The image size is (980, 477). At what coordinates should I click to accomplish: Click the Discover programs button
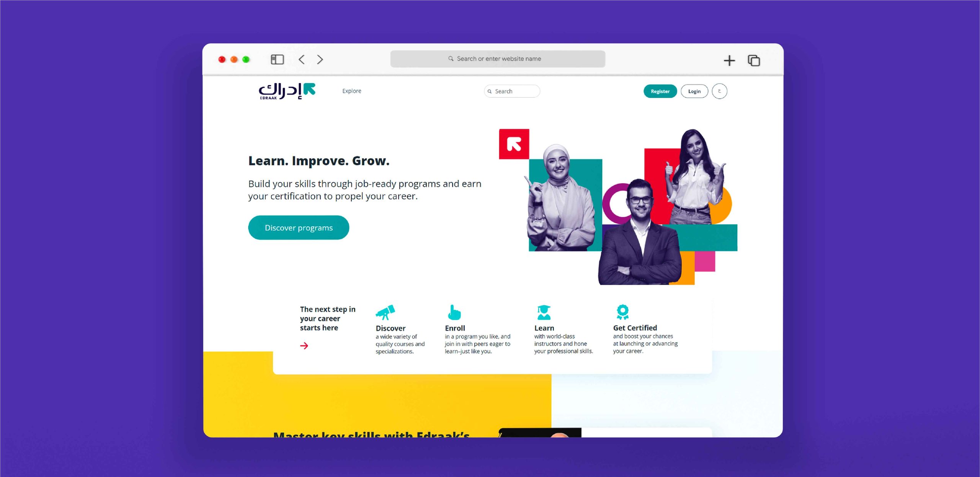point(299,227)
